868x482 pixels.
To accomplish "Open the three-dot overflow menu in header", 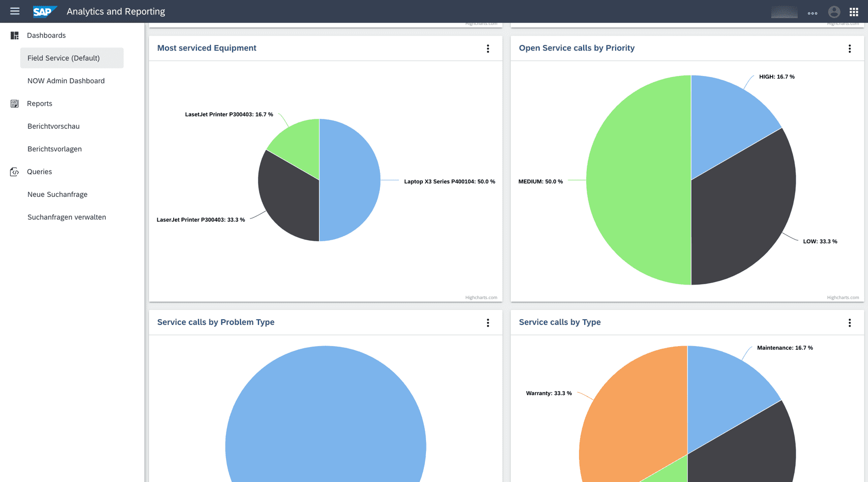I will 812,13.
